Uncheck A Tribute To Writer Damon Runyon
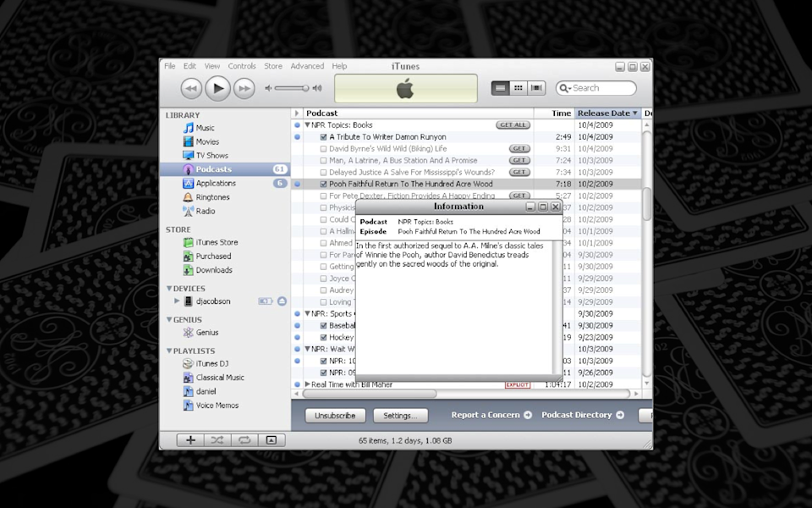The image size is (812, 508). (x=324, y=137)
